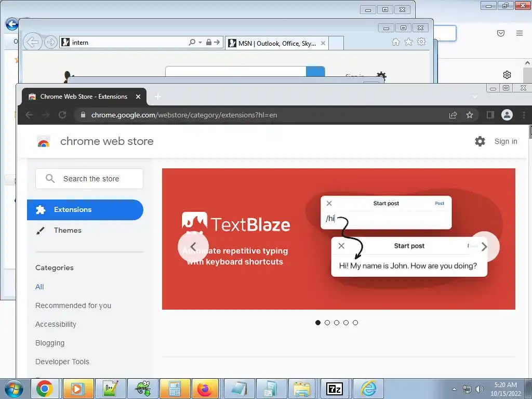
Task: Show hidden system tray icons
Action: pos(454,389)
